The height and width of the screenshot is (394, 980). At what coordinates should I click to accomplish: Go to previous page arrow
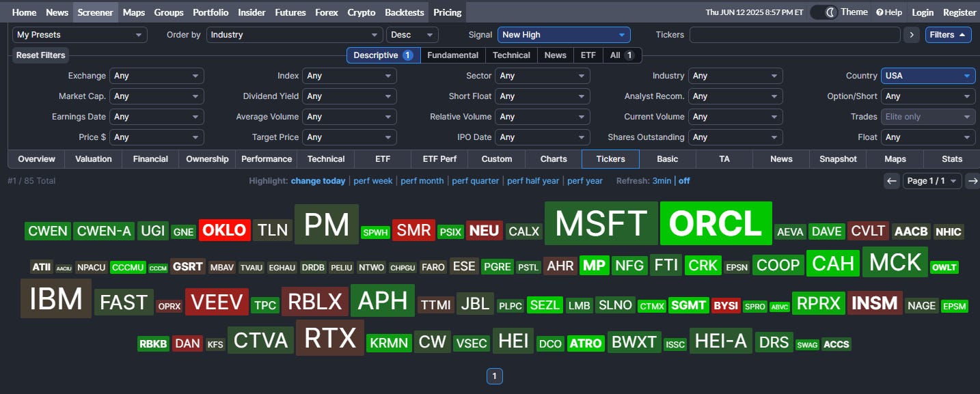[891, 181]
